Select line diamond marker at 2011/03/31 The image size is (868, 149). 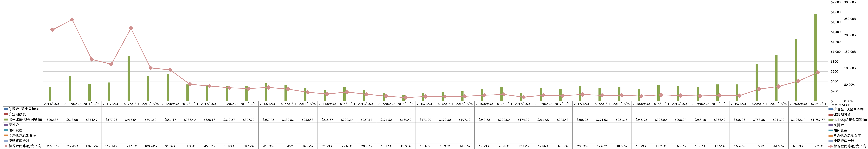click(53, 30)
